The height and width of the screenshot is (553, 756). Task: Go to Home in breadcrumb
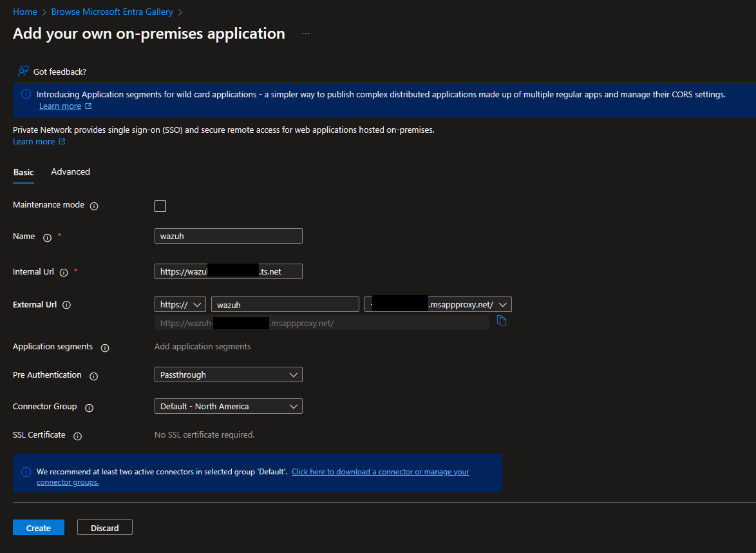coord(24,12)
